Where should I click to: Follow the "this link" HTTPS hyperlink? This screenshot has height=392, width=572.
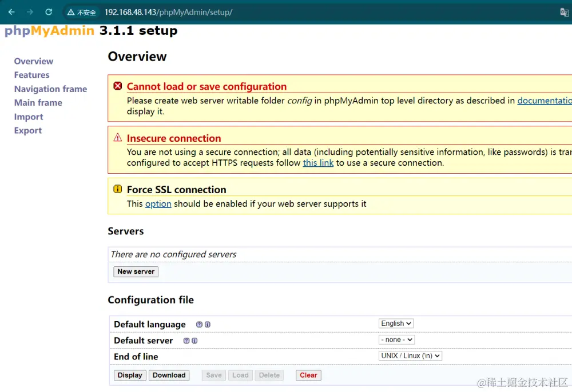(318, 163)
